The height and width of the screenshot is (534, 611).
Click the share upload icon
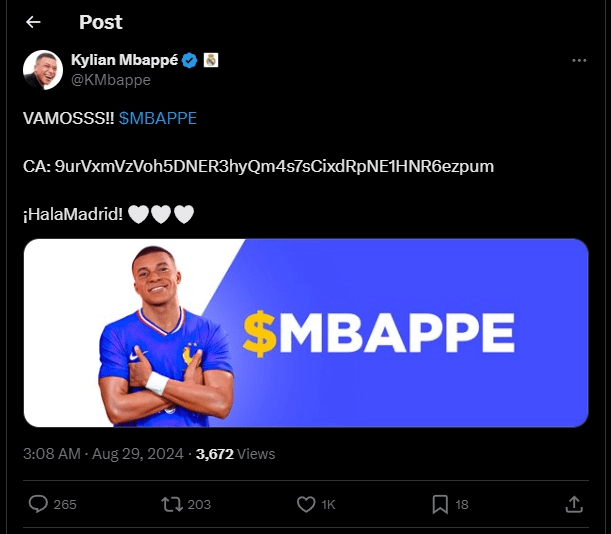point(574,504)
